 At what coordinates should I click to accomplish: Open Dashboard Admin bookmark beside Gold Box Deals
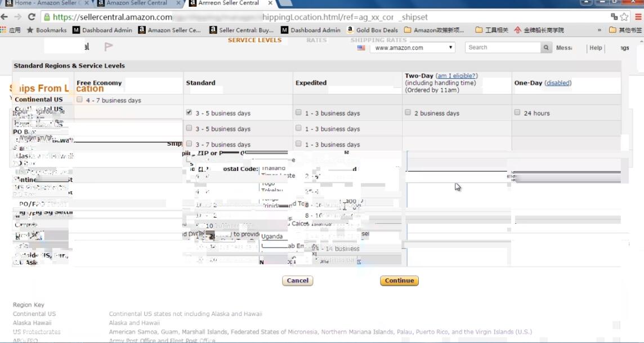click(x=311, y=30)
